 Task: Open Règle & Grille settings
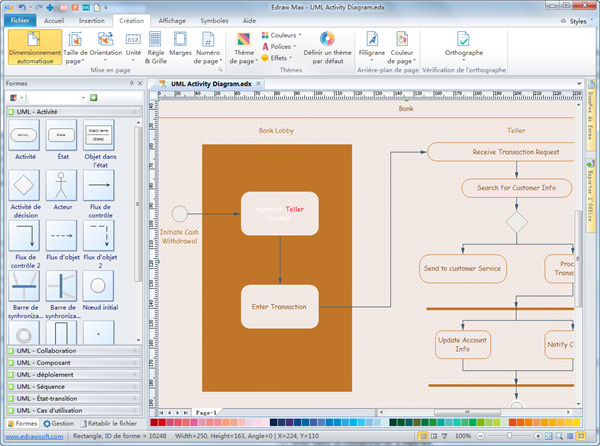click(155, 48)
